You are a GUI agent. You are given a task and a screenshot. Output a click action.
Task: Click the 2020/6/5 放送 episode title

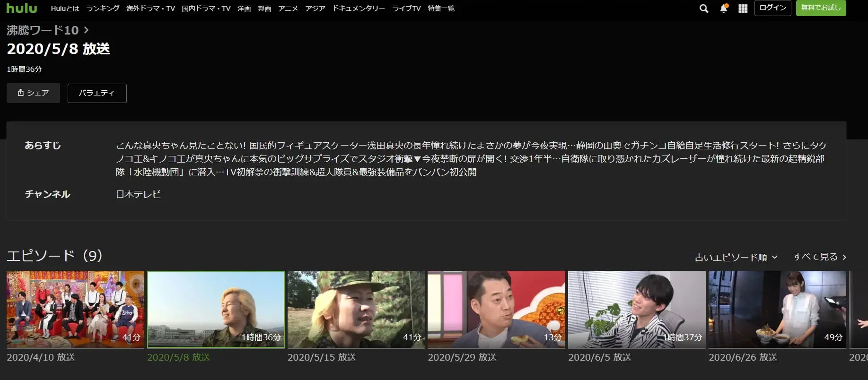coord(600,357)
